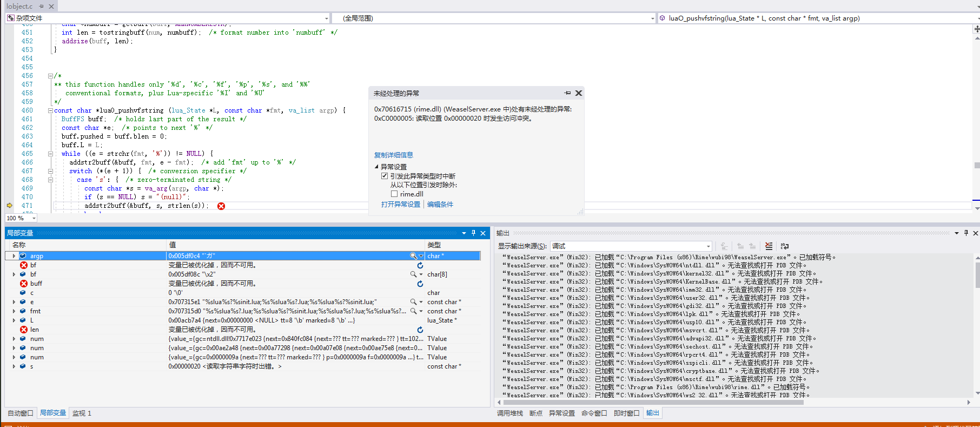The image size is (980, 427).
Task: Open the locals panel window options arrow
Action: (463, 233)
